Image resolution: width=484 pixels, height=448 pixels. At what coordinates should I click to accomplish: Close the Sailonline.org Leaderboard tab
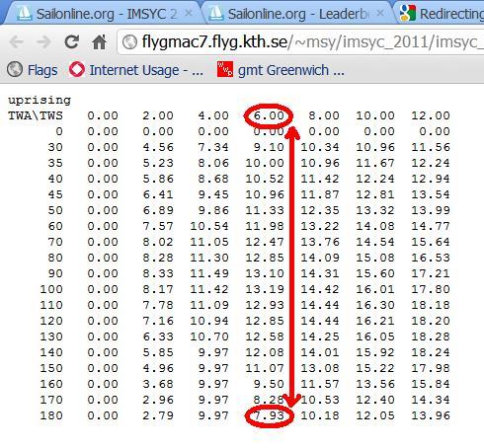click(380, 13)
